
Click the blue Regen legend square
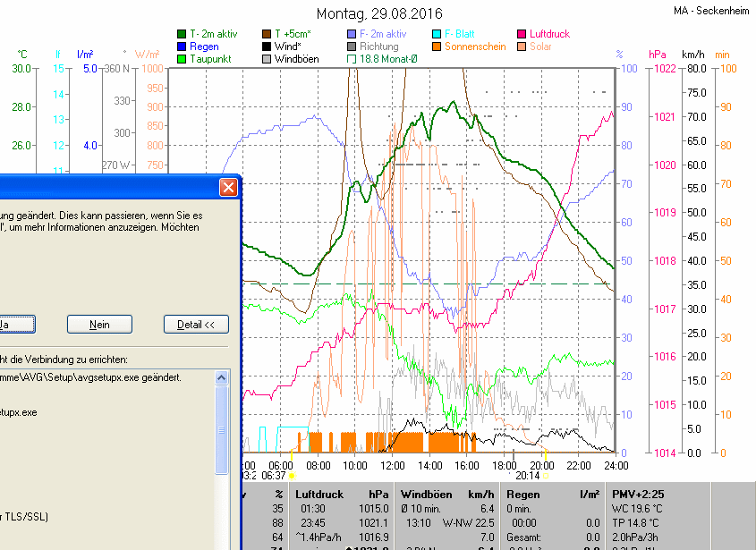[x=183, y=47]
